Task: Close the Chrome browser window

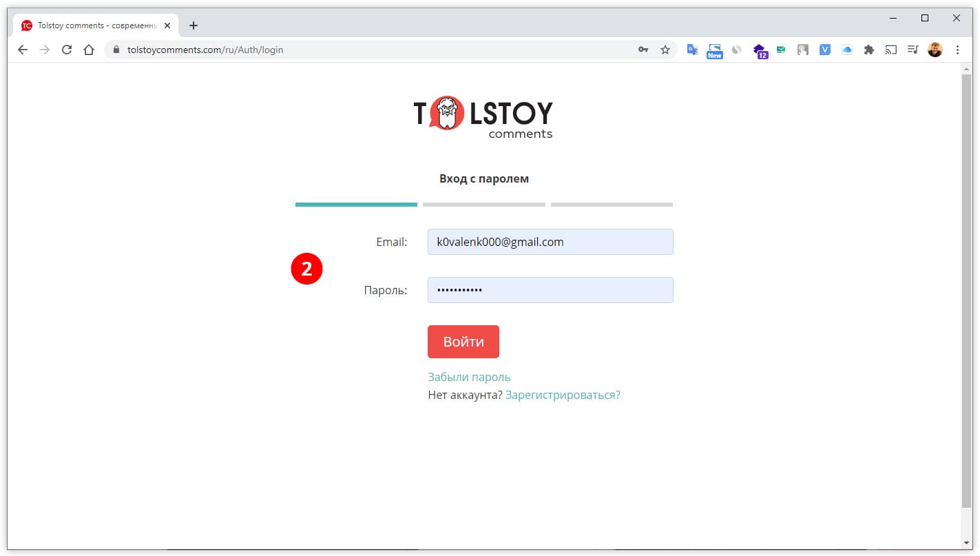Action: point(957,19)
